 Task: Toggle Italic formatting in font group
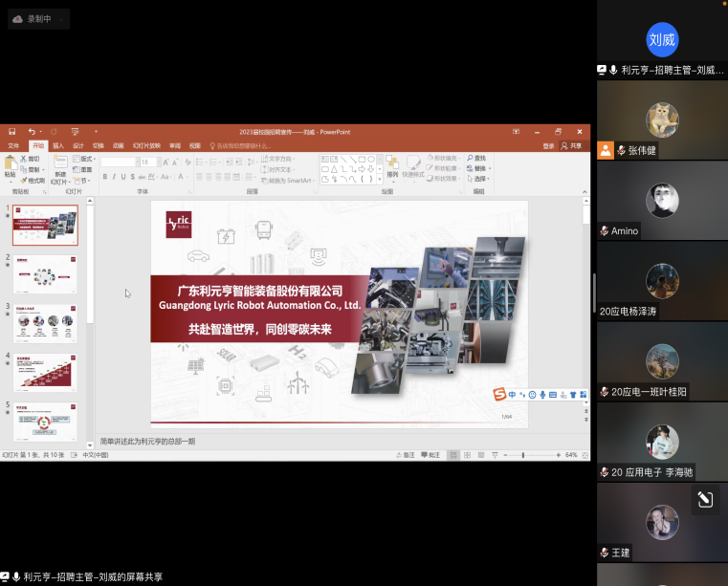pyautogui.click(x=115, y=177)
